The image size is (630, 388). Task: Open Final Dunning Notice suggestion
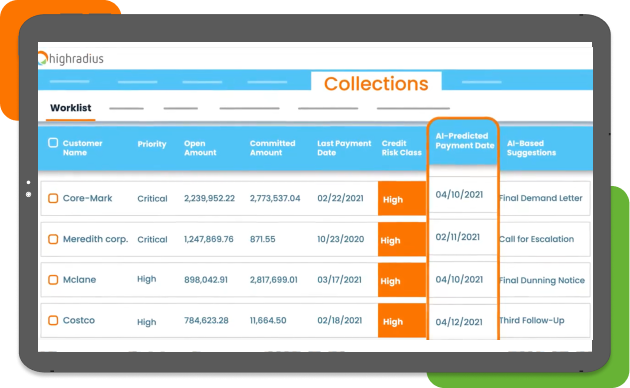pyautogui.click(x=542, y=280)
